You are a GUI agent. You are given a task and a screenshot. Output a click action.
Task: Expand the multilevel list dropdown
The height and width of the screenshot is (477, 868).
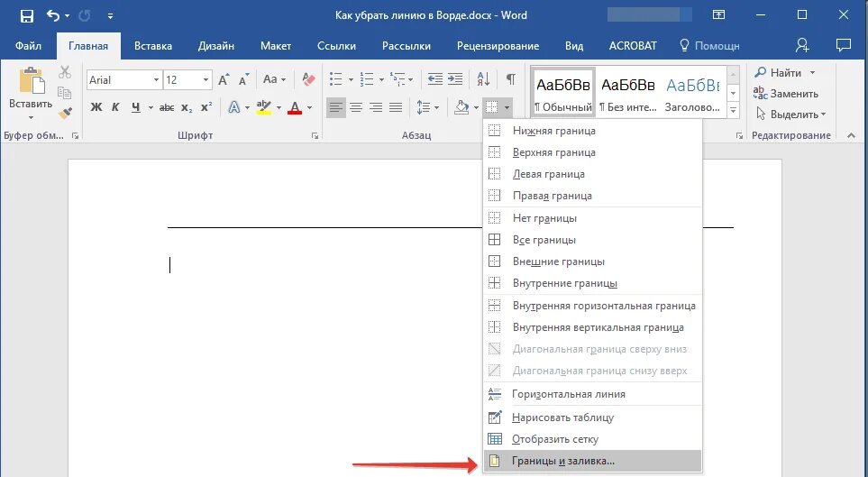click(x=411, y=79)
